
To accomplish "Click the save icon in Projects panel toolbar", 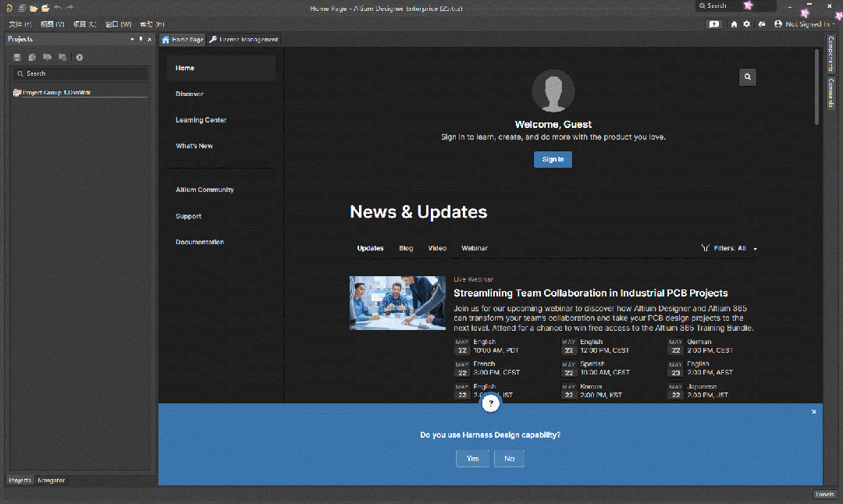I will (17, 57).
